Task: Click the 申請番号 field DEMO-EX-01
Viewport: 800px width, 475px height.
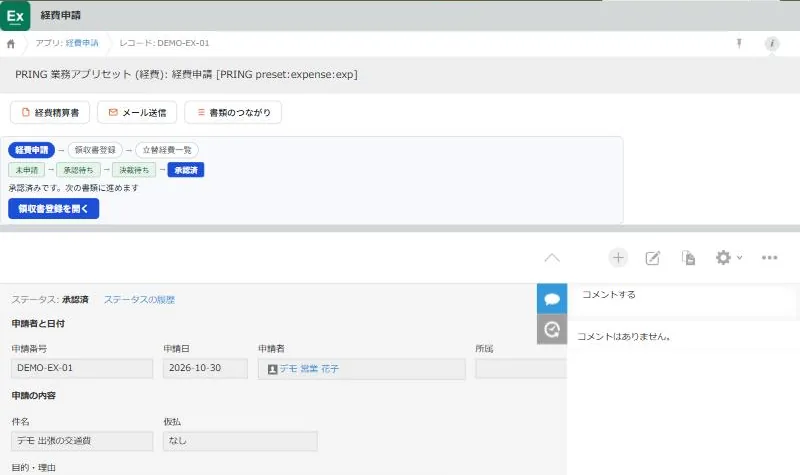Action: [x=82, y=368]
